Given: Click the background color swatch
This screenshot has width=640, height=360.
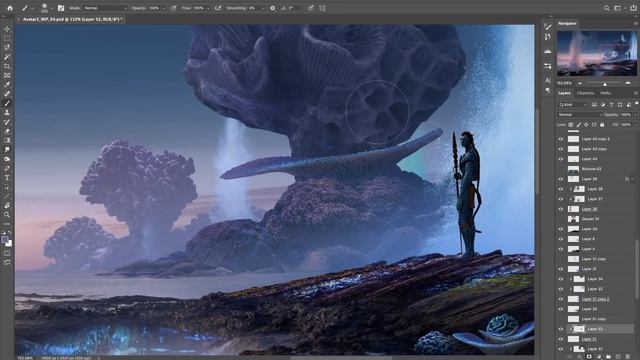Looking at the screenshot, I should 9,244.
